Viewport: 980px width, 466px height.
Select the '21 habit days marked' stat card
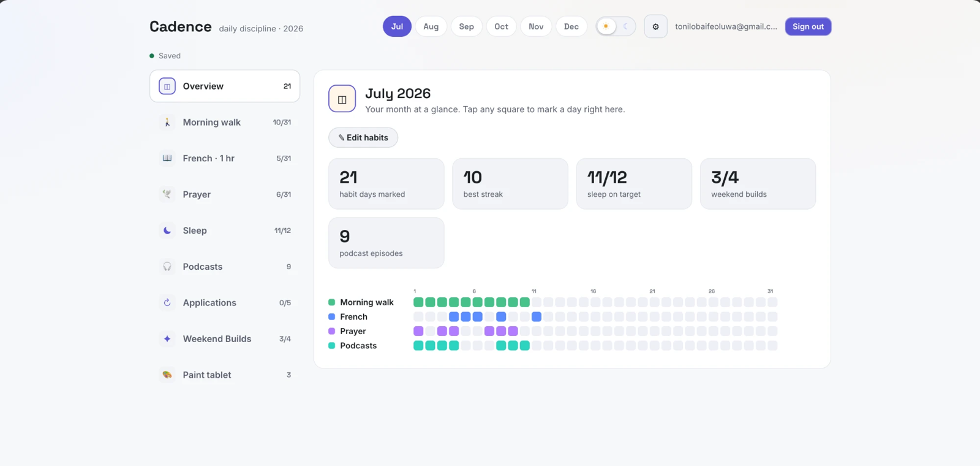(x=386, y=184)
